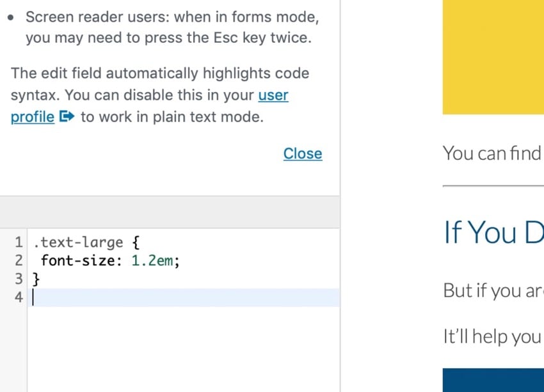544x392 pixels.
Task: Click line number 4 in the editor gutter
Action: (x=18, y=297)
